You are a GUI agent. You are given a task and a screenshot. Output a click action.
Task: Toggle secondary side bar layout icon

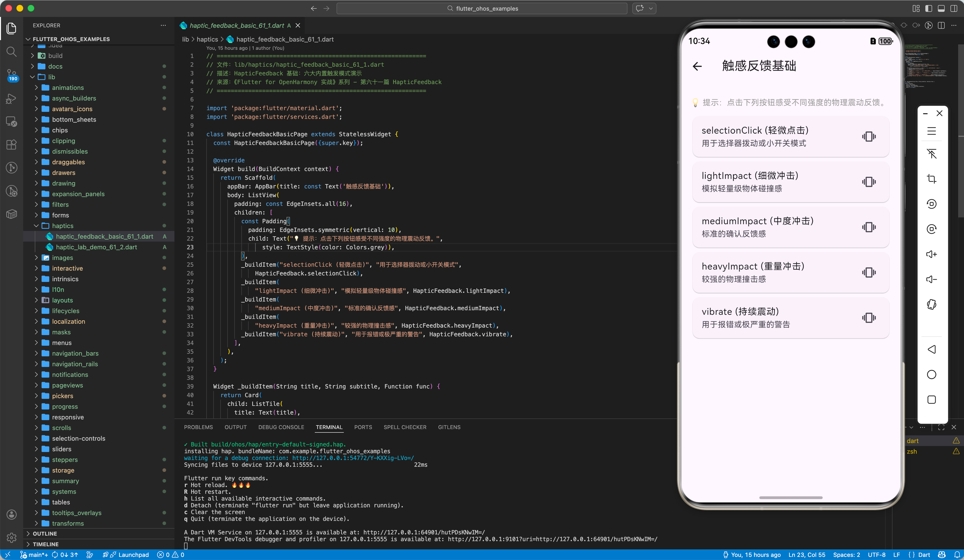click(x=954, y=8)
